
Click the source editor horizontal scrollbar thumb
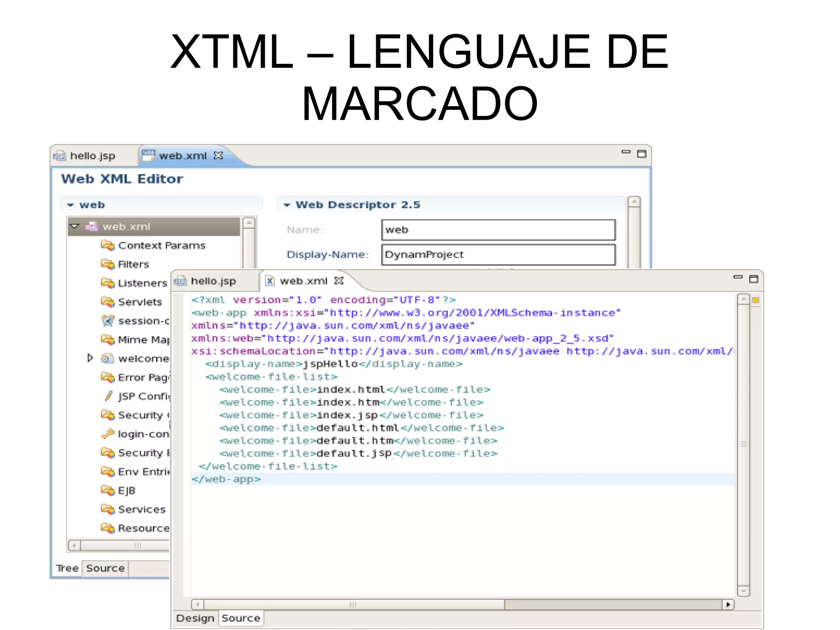[354, 605]
